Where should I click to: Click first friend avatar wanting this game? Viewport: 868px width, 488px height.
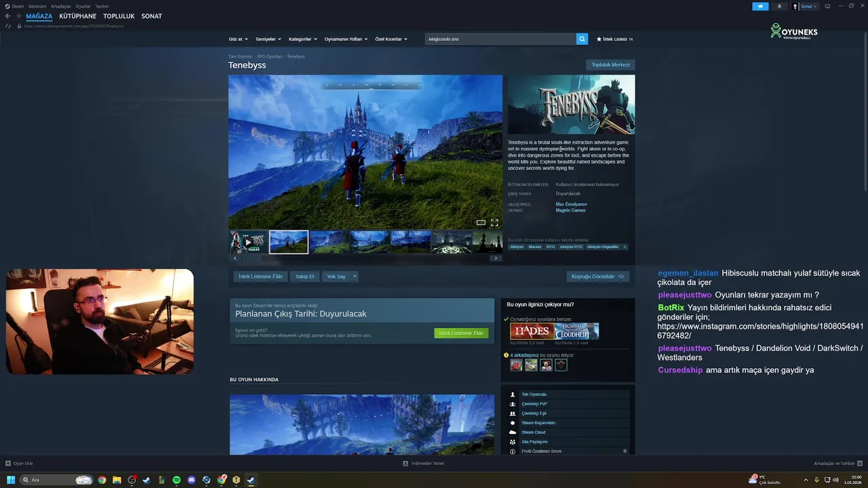(x=516, y=365)
